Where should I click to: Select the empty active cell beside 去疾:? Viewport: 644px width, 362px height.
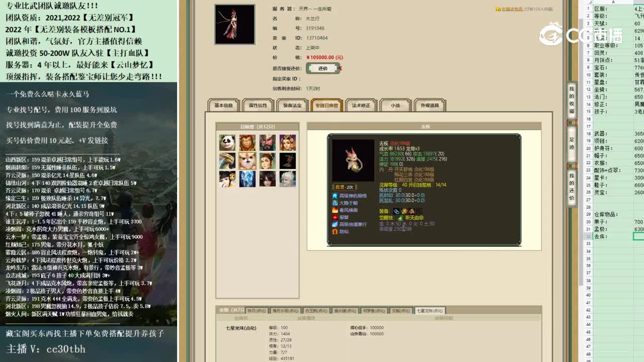(638, 236)
